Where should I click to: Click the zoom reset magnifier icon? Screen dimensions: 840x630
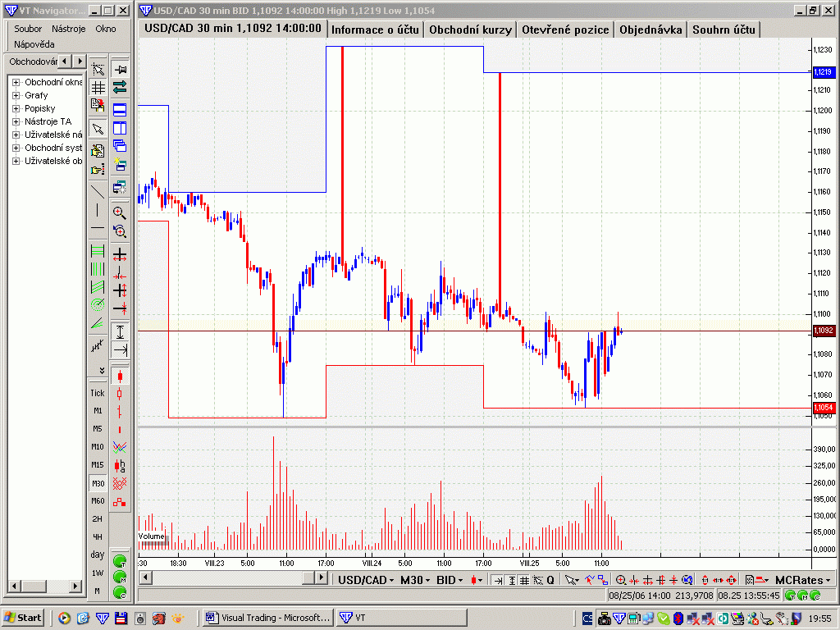click(x=120, y=231)
